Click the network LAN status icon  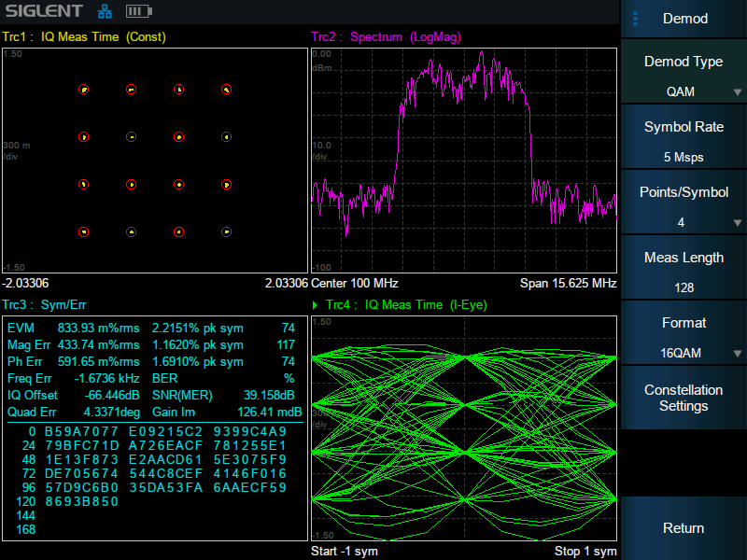coord(104,12)
